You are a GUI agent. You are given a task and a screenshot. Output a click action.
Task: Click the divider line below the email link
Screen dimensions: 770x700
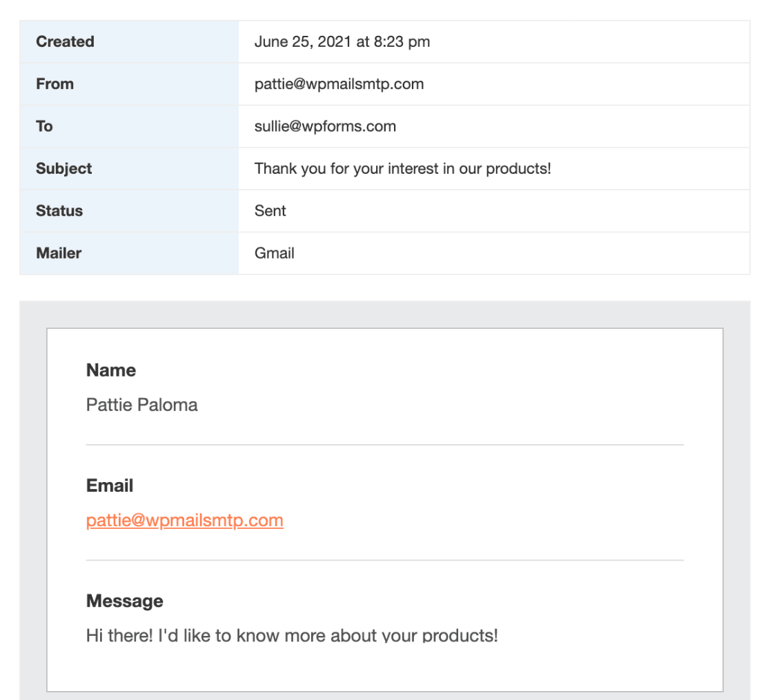click(x=385, y=560)
